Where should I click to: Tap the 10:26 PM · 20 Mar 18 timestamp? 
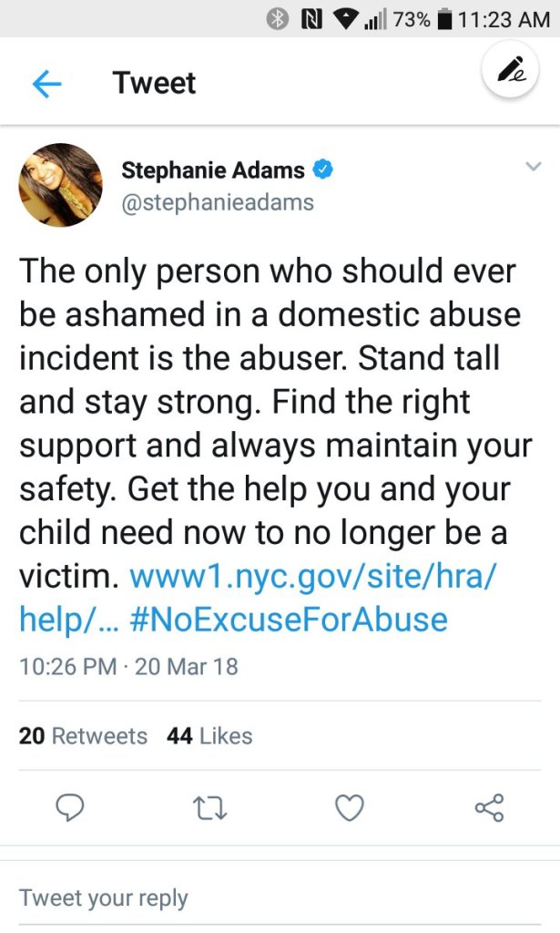(x=128, y=666)
